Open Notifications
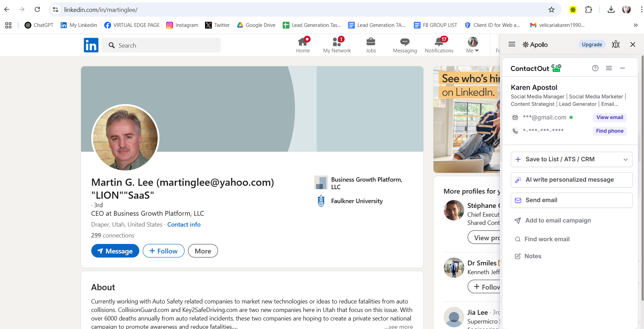 pyautogui.click(x=439, y=45)
